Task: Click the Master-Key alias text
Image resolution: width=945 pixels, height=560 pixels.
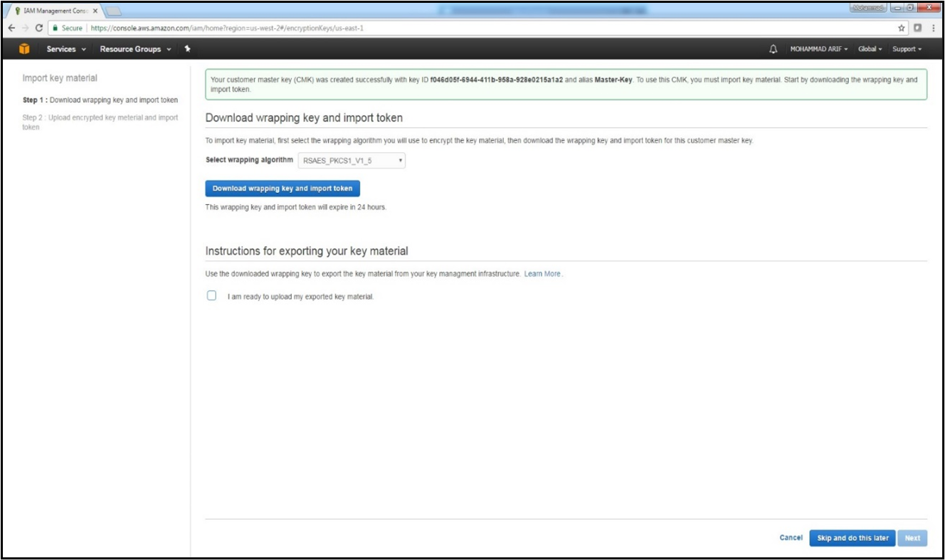Action: pyautogui.click(x=614, y=80)
